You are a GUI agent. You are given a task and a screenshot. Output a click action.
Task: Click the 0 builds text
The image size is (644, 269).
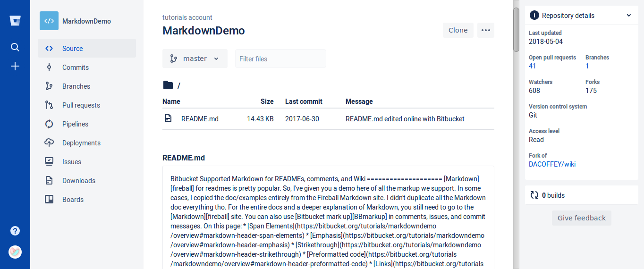(x=553, y=195)
